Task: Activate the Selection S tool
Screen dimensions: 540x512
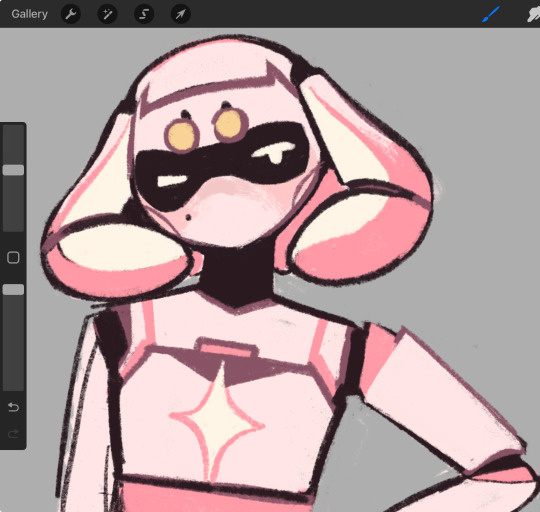Action: pos(144,14)
